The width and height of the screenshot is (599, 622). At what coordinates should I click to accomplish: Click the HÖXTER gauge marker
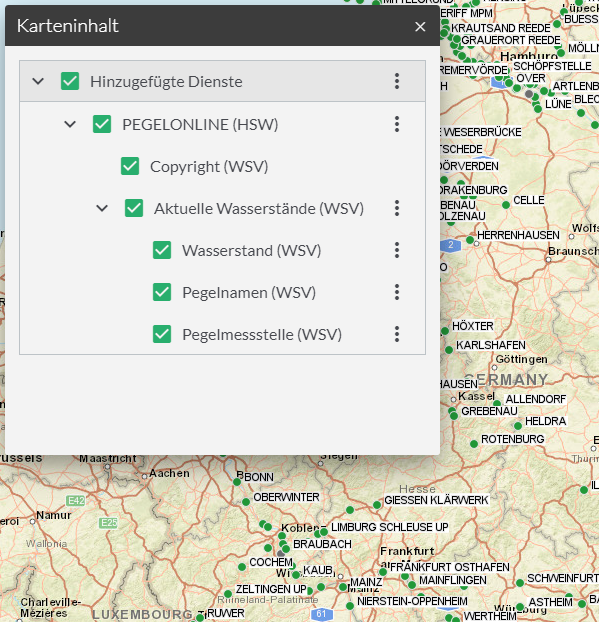445,331
